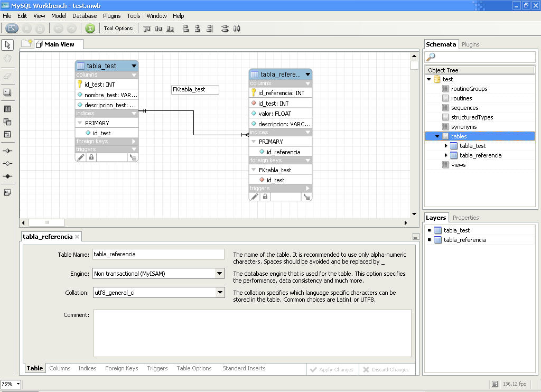Close the tabla_referencia editor tab
The width and height of the screenshot is (541, 392).
pyautogui.click(x=77, y=237)
